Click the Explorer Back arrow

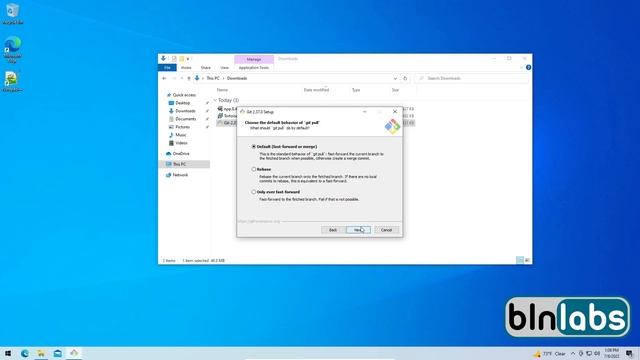[x=164, y=78]
